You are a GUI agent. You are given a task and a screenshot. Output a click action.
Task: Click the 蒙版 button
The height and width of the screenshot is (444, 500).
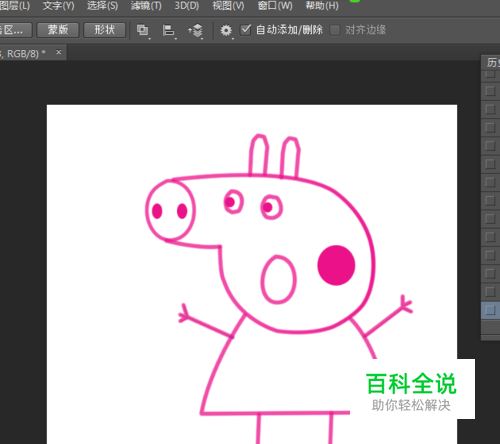click(58, 30)
